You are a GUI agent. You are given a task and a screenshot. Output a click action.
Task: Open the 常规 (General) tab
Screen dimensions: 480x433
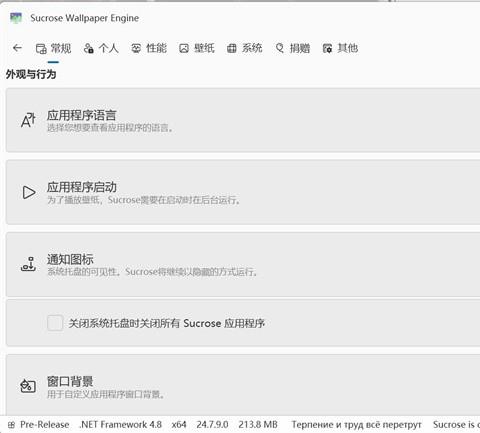coord(53,49)
